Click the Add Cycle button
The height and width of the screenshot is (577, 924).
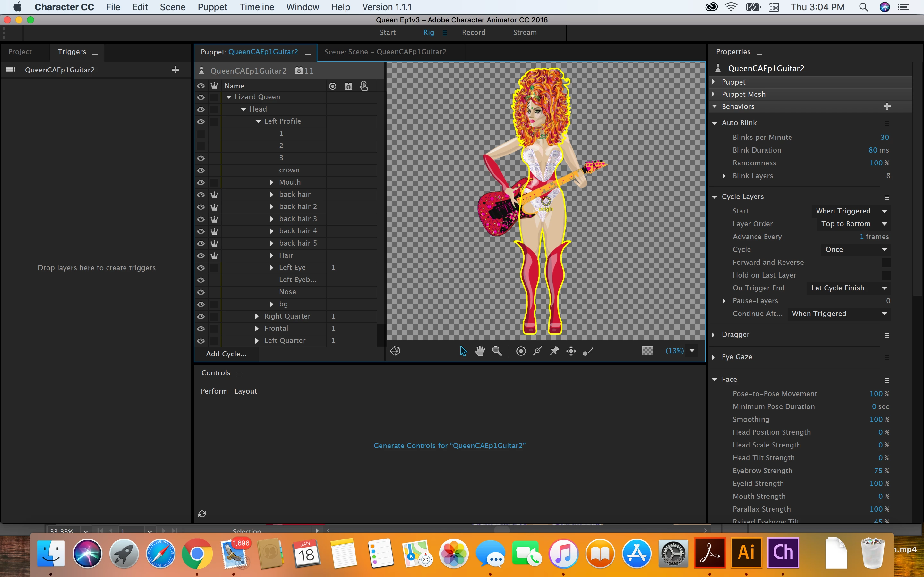click(226, 354)
